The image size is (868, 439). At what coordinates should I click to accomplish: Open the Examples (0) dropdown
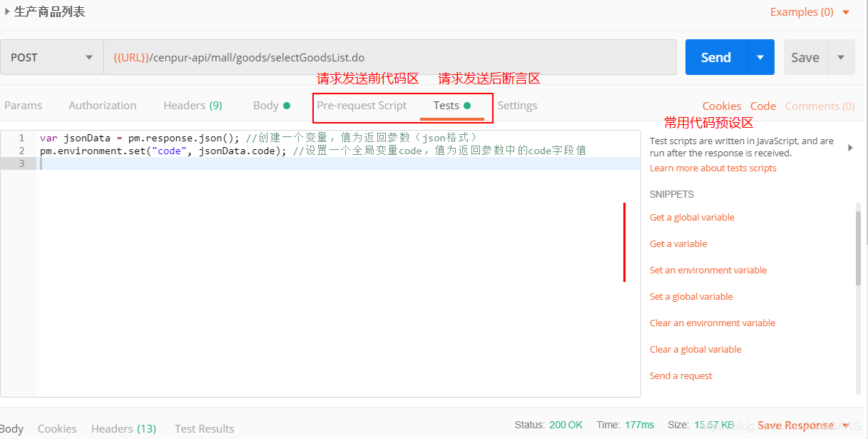tap(810, 12)
